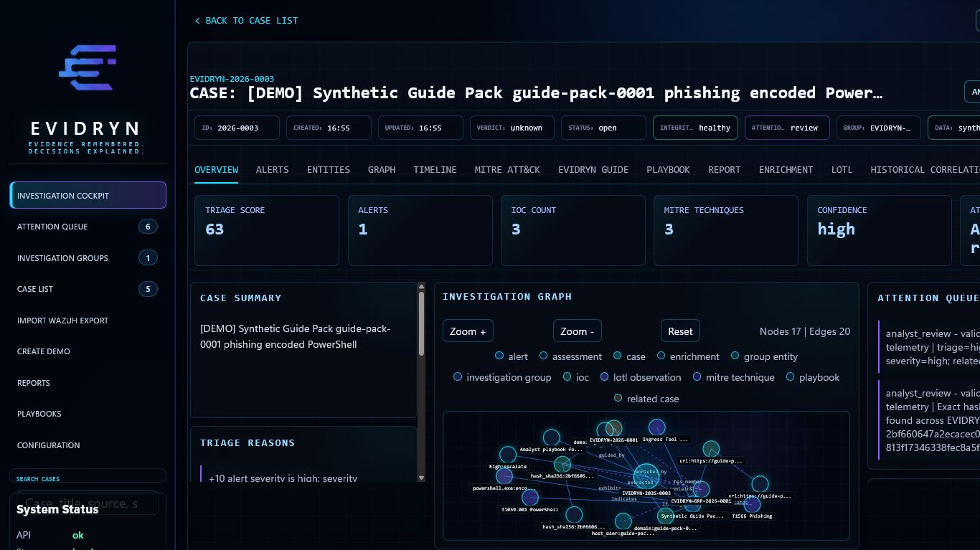Click the Triage Score 63 card
980x550 pixels.
pyautogui.click(x=267, y=230)
